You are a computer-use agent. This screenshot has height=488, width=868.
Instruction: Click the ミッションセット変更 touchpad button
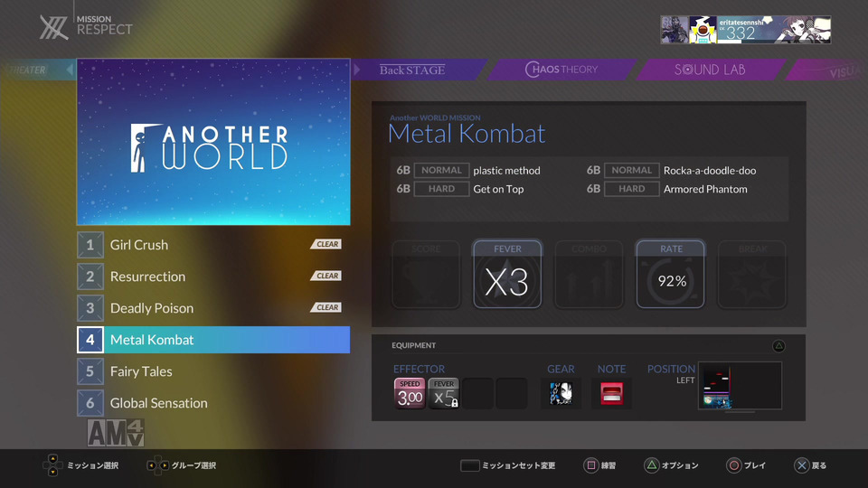tap(507, 466)
